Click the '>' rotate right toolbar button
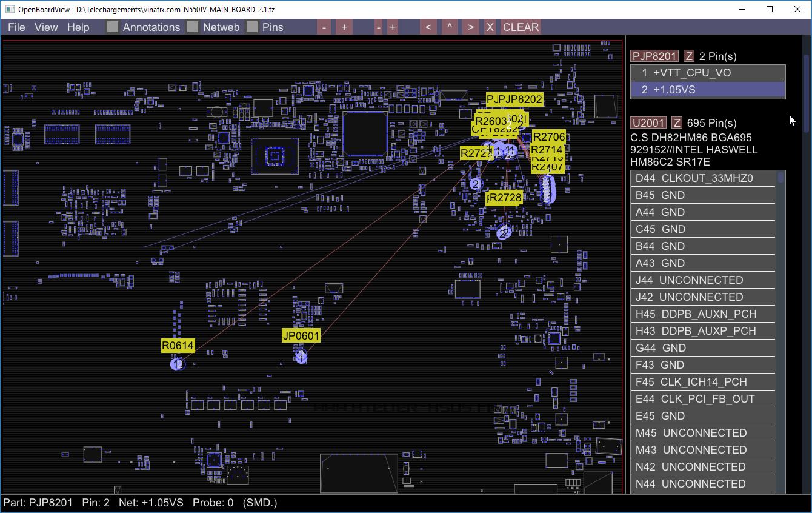 click(x=470, y=27)
